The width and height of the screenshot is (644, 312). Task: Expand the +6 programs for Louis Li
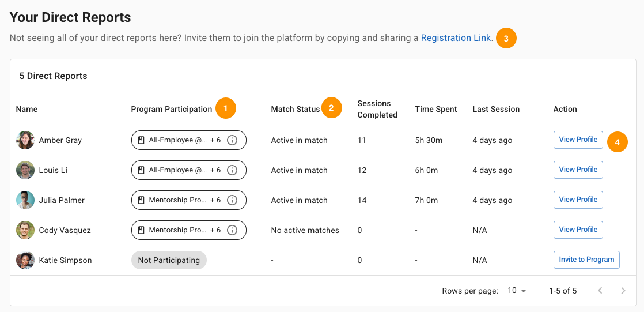(215, 170)
